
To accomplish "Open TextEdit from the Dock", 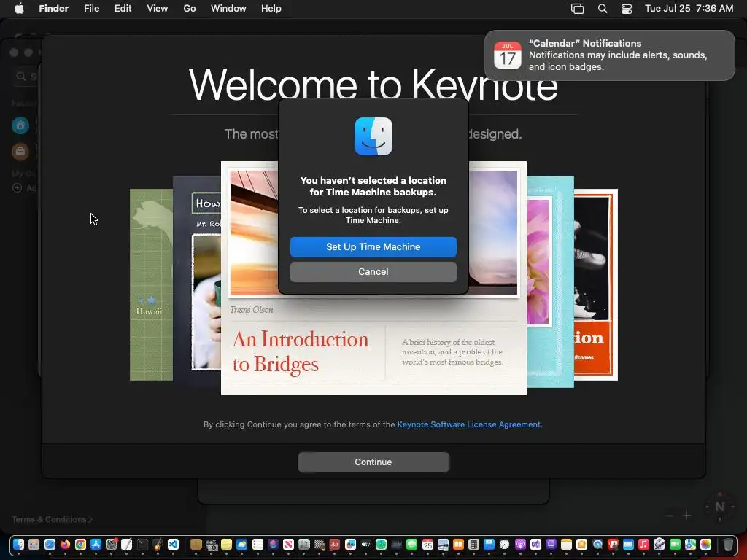I will (x=126, y=544).
